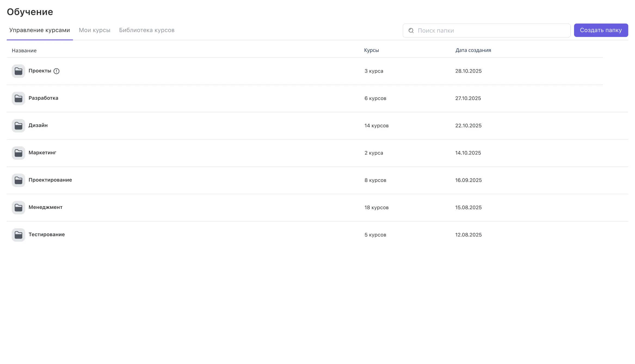635x364 pixels.
Task: Open the Разработка folder by name
Action: 43,98
